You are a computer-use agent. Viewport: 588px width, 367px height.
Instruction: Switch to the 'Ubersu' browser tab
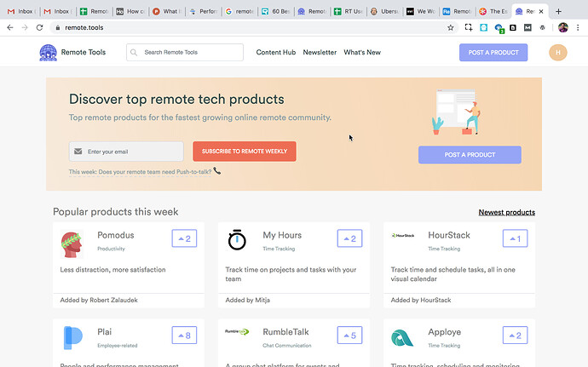click(x=385, y=12)
